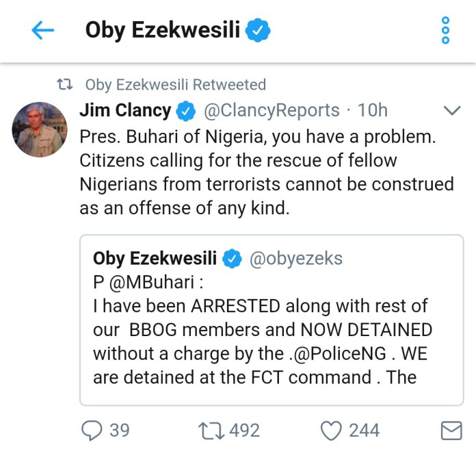Click the Oby Ezekwesili name in quoted tweet
476x460 pixels.
pyautogui.click(x=155, y=259)
